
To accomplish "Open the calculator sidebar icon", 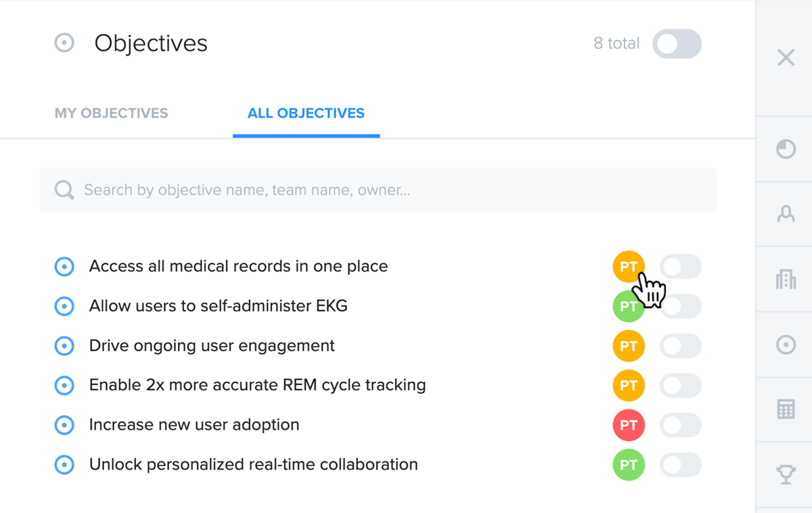I will coord(786,409).
